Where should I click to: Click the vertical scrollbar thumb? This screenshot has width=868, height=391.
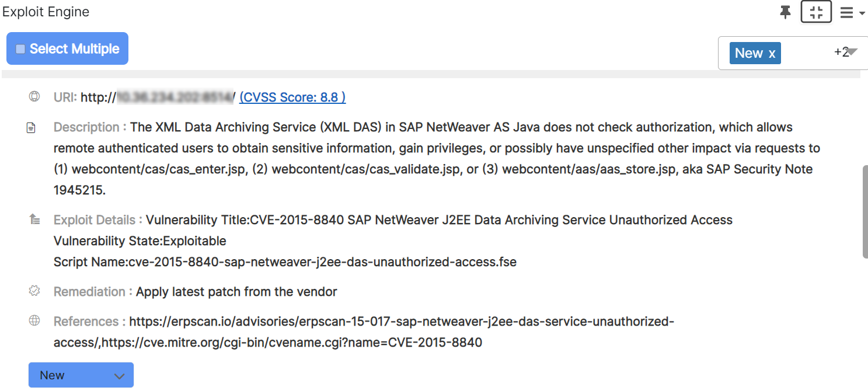tap(864, 212)
